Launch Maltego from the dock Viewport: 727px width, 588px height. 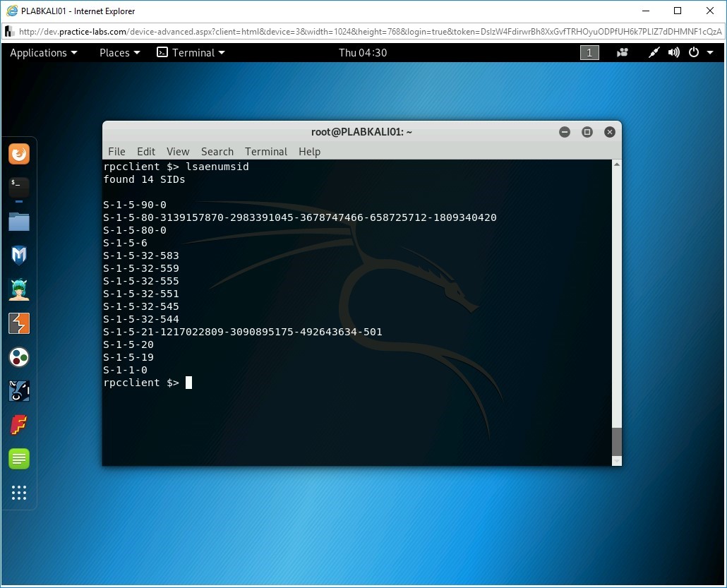[19, 357]
